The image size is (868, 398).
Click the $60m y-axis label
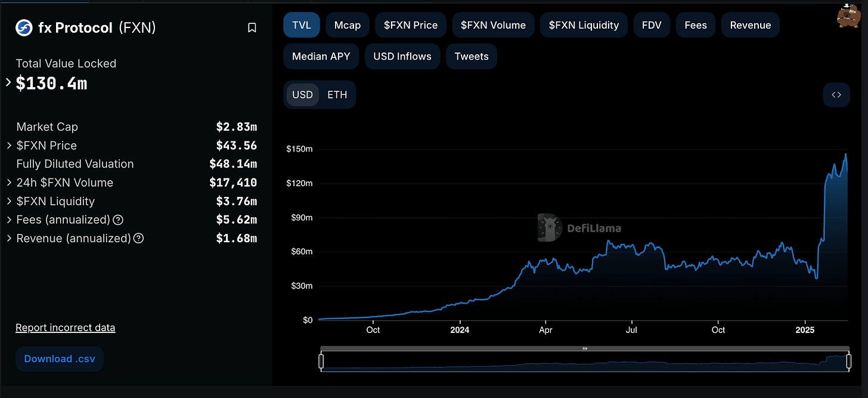301,252
